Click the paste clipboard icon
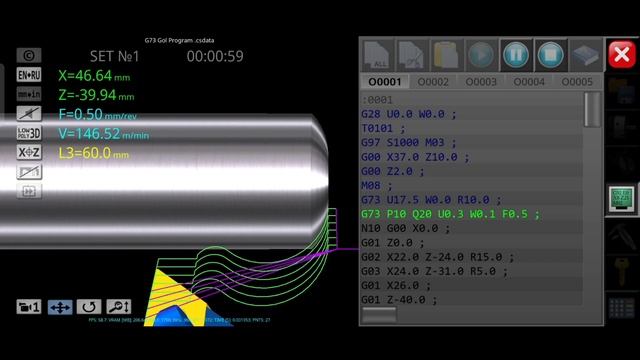Viewport: 640px width, 360px height. (x=446, y=55)
